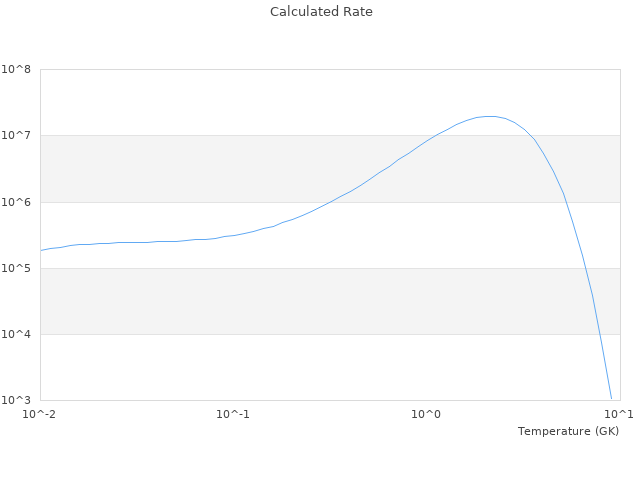Click the 10^3 y-axis tick label
This screenshot has width=640, height=480.
tap(17, 400)
